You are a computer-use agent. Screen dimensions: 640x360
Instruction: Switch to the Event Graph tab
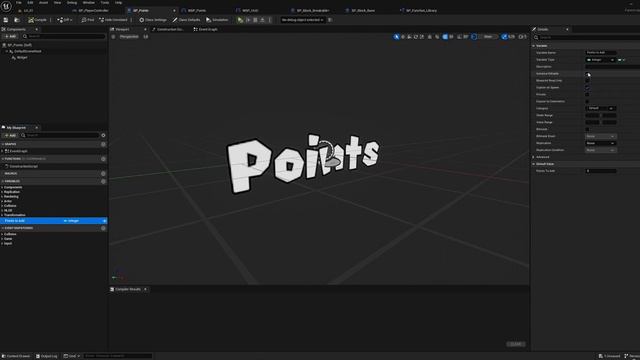click(x=205, y=29)
